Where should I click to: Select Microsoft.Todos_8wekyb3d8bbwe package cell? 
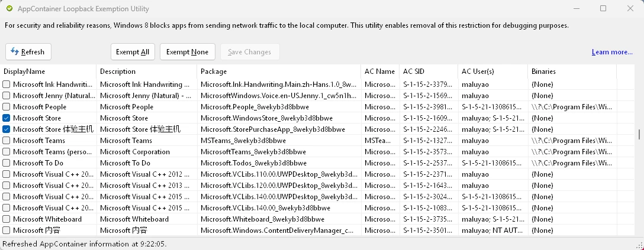[x=279, y=163]
